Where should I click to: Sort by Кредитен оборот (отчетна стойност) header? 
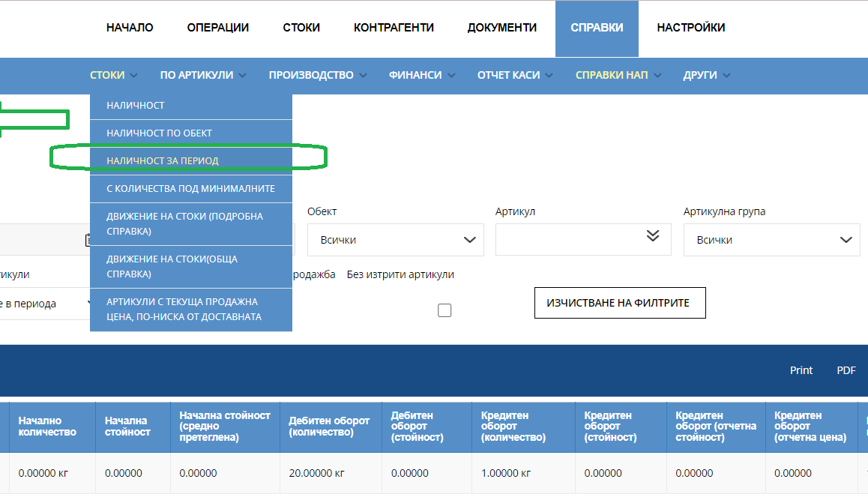point(717,427)
